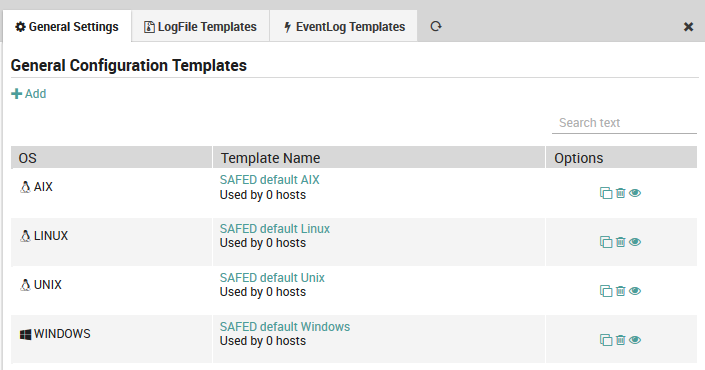Click the plus icon beside Add

pos(17,94)
